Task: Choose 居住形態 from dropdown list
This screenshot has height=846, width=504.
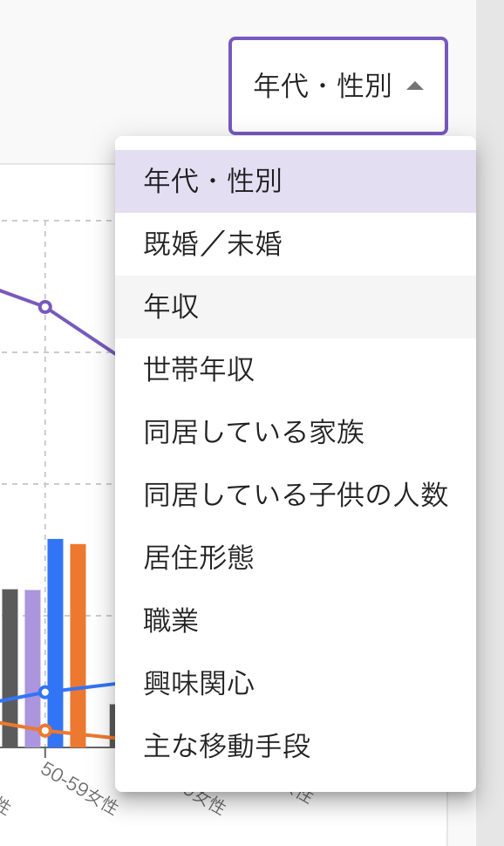Action: click(x=296, y=557)
